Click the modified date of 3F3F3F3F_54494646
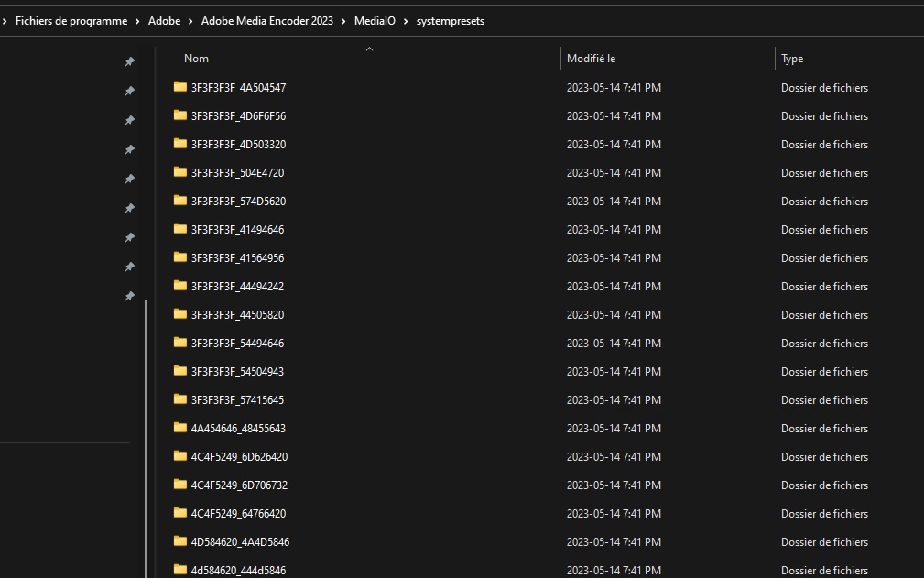The image size is (924, 578). point(614,343)
